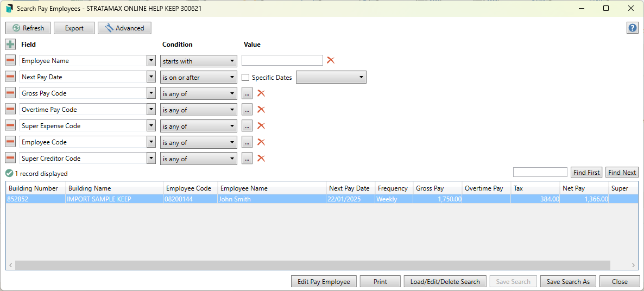This screenshot has height=291, width=644.
Task: Open the Employee Name field dropdown
Action: [x=151, y=61]
